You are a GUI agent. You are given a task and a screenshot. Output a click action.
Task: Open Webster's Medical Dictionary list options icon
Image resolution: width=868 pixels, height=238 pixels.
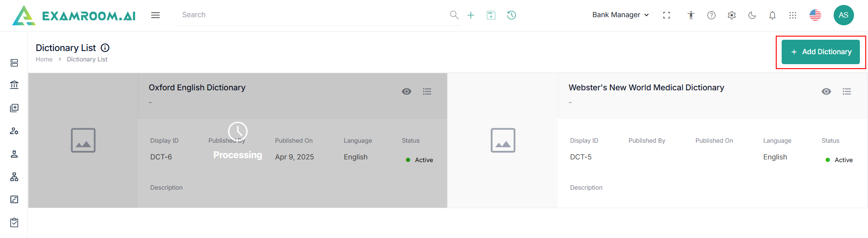(x=847, y=92)
